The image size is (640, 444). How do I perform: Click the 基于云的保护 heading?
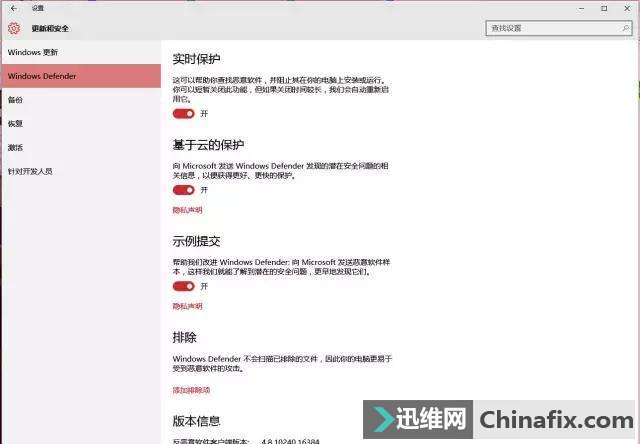(208, 145)
